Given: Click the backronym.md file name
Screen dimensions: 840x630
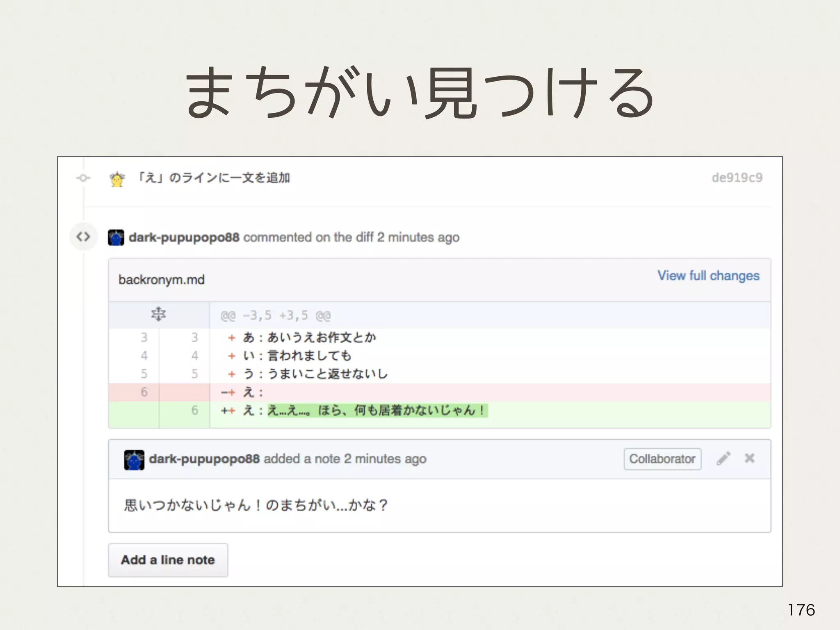Looking at the screenshot, I should [161, 280].
